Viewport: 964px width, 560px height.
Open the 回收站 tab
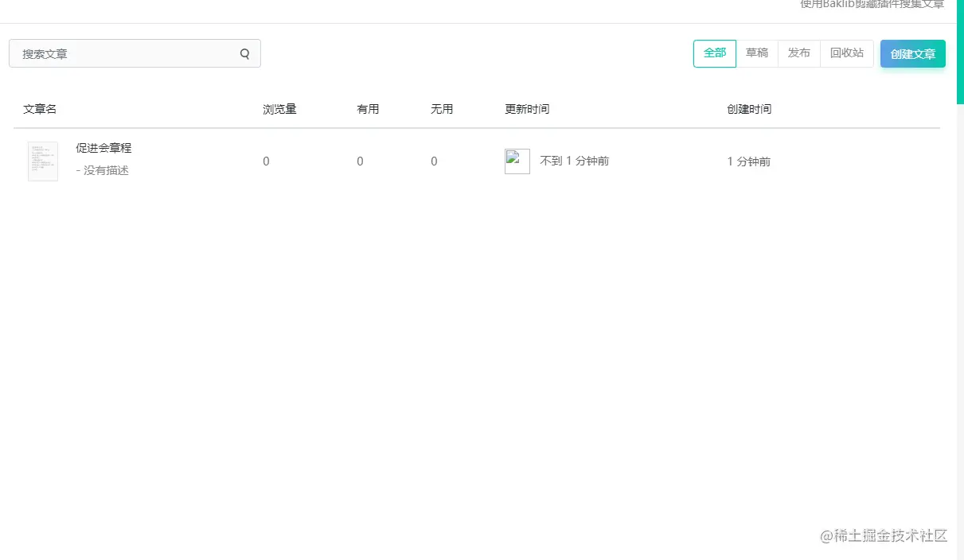[847, 53]
